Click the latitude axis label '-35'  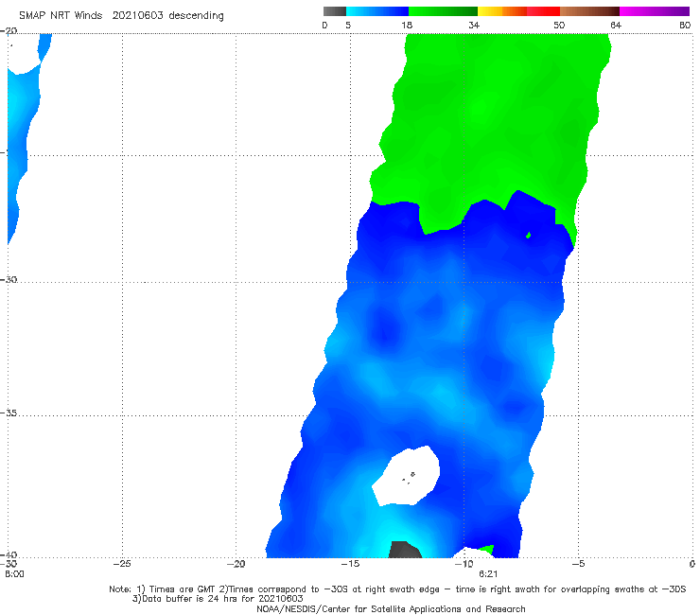9,413
